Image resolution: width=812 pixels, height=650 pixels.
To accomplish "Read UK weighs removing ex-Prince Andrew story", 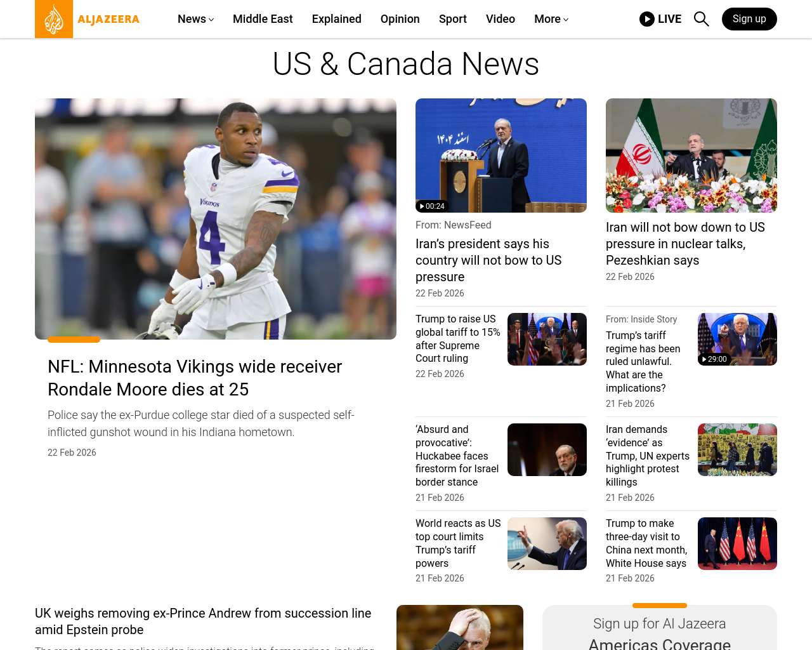I will pyautogui.click(x=203, y=621).
